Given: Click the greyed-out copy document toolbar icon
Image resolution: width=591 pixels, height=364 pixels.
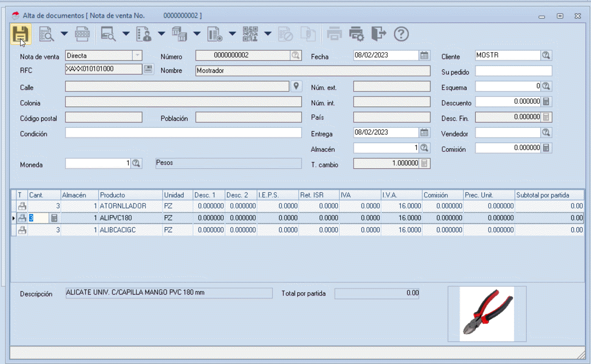Looking at the screenshot, I should click(x=308, y=34).
